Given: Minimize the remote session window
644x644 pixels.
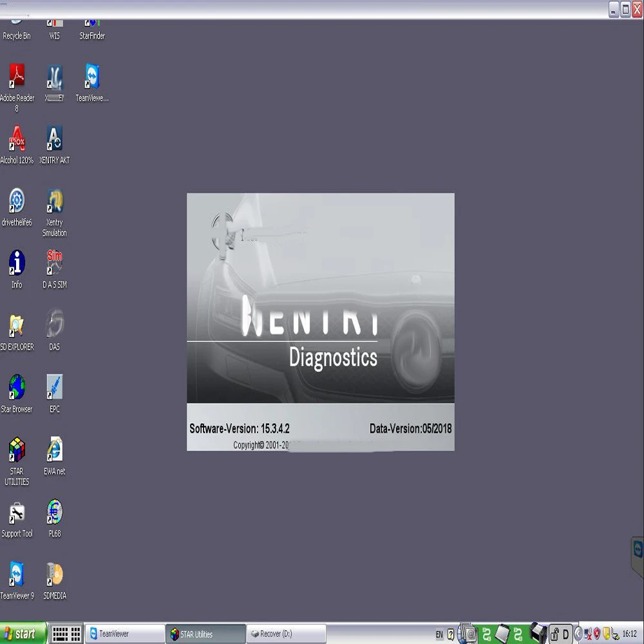Looking at the screenshot, I should tap(614, 9).
